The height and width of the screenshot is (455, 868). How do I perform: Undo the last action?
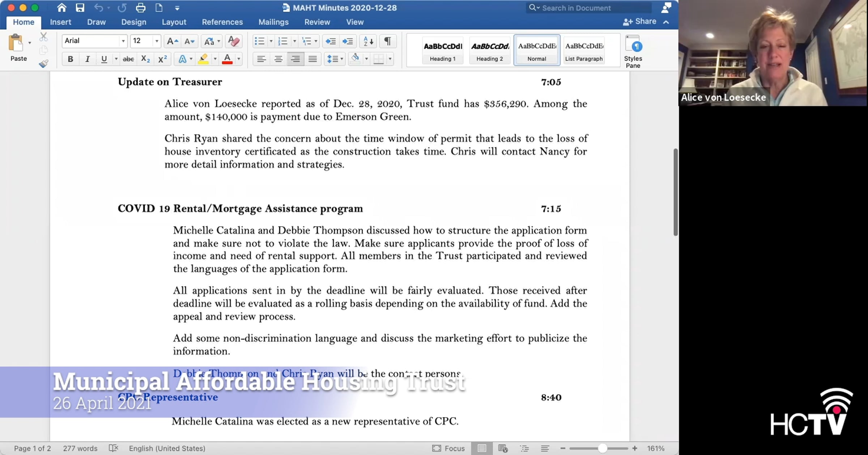coord(98,8)
